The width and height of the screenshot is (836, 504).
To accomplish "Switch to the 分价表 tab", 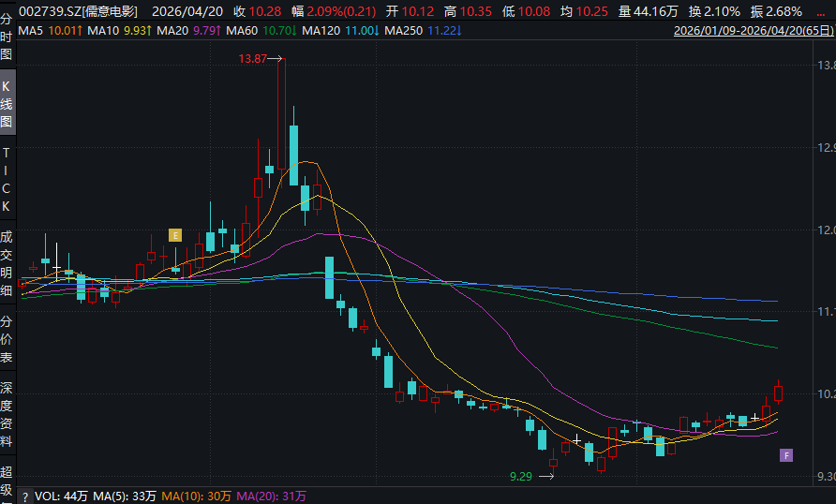I will coord(7,339).
